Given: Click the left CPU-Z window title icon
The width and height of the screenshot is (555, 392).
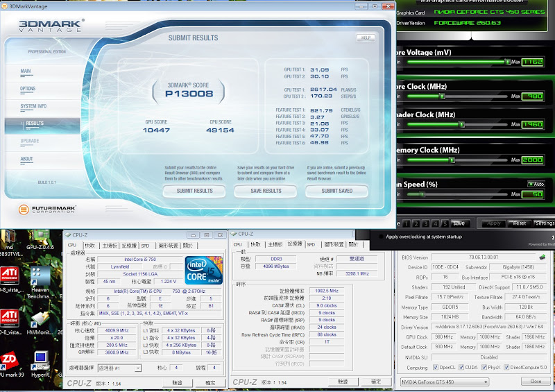Looking at the screenshot, I should (x=68, y=235).
